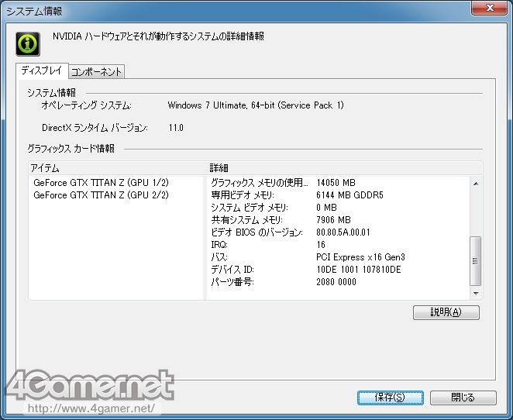Click the Windows 7 Ultimate OS text
This screenshot has height=420, width=513.
click(256, 105)
